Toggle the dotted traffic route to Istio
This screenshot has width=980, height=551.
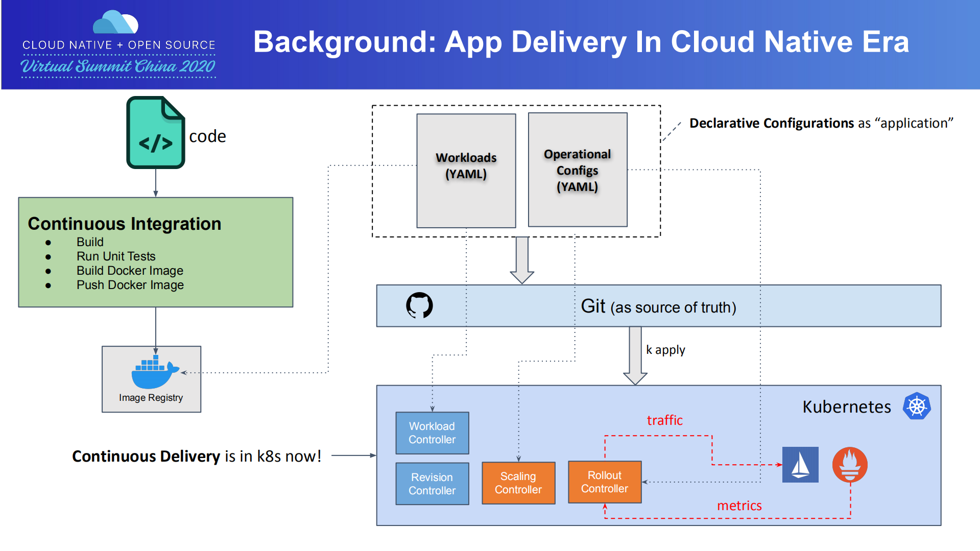tap(664, 436)
